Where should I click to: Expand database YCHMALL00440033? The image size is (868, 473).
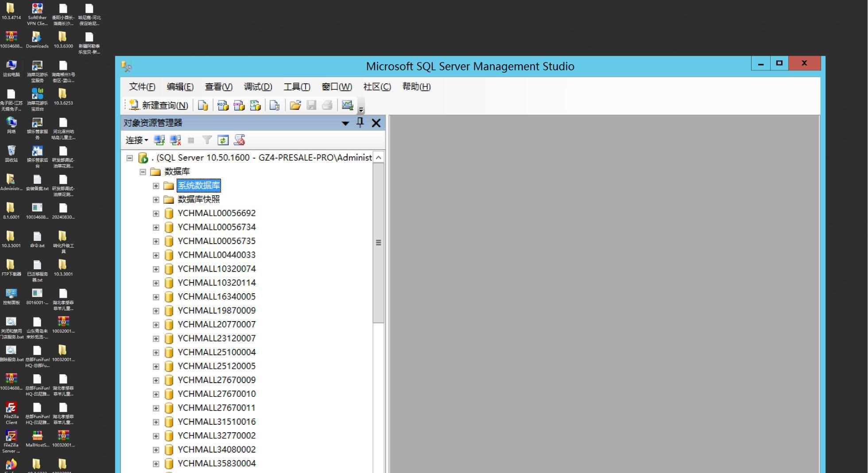[x=156, y=256]
